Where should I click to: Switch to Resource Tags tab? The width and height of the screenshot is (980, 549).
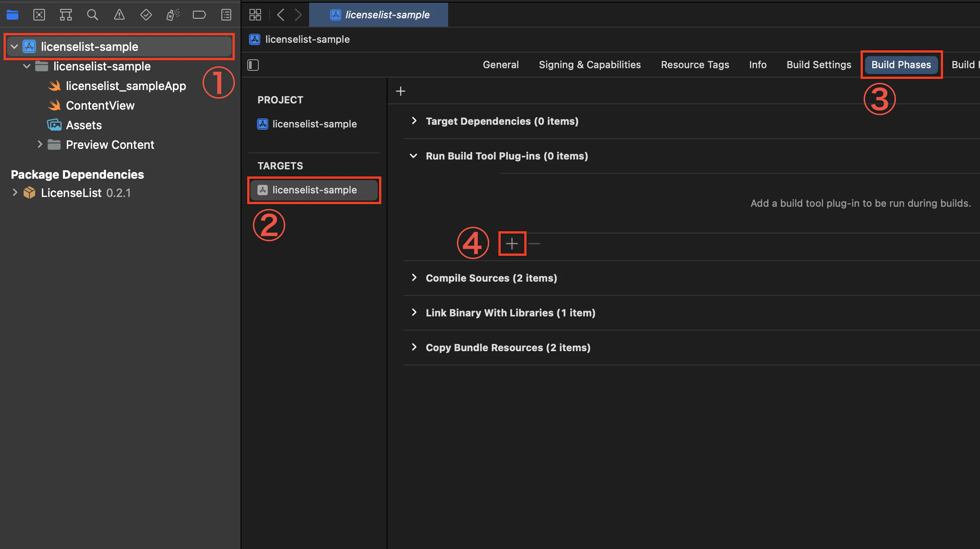(695, 65)
